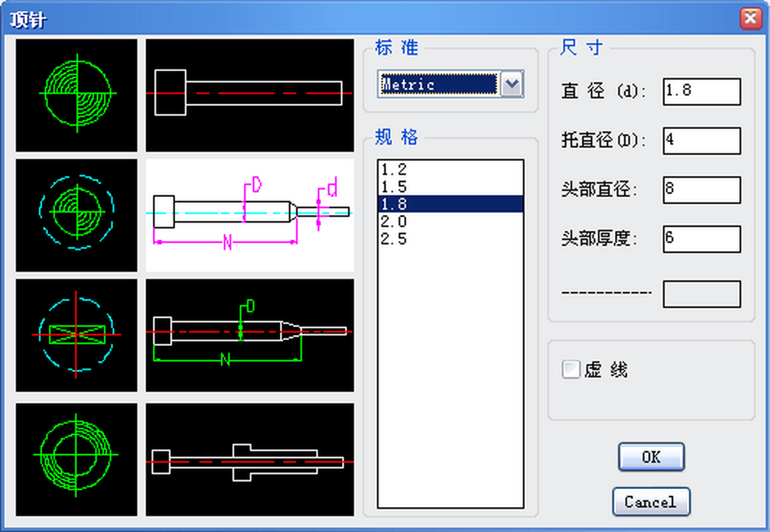This screenshot has width=770, height=532.
Task: Pick the blade ejector side-view with D and N
Action: point(250,335)
